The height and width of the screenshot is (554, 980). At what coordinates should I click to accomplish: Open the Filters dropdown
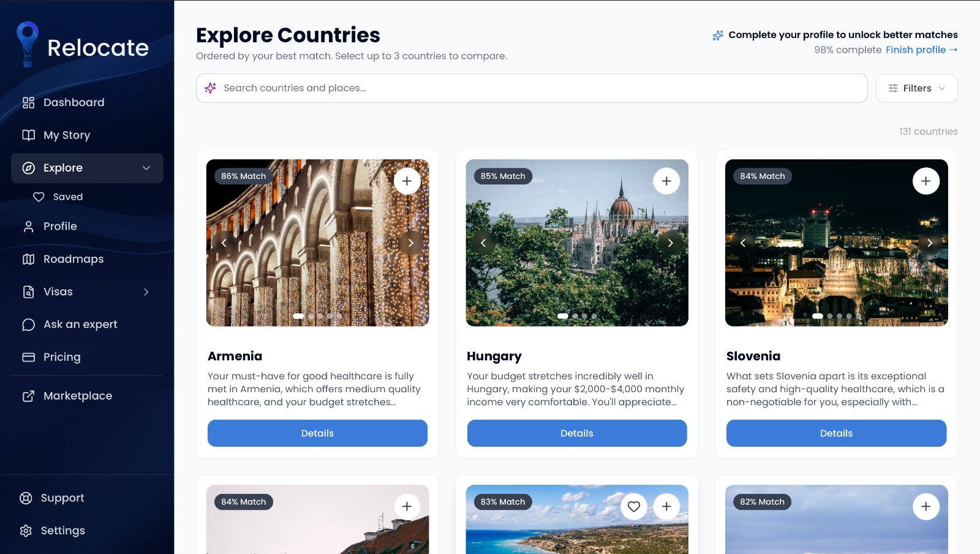click(x=917, y=88)
